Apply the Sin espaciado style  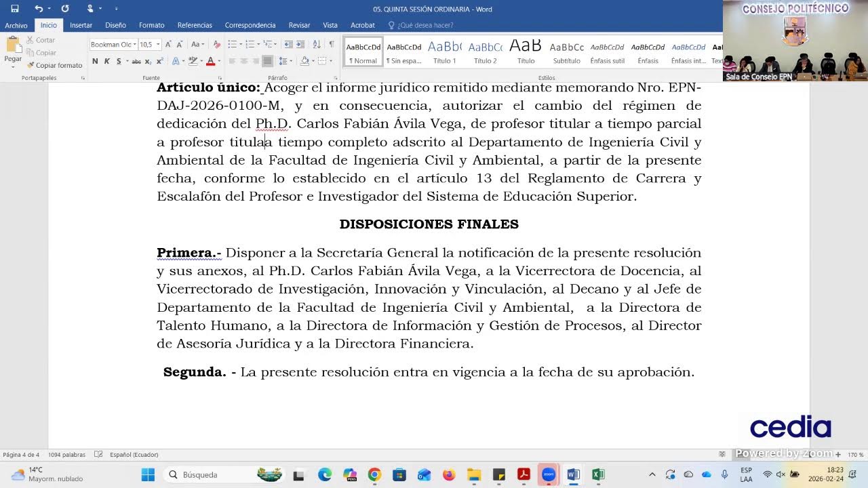(x=404, y=52)
